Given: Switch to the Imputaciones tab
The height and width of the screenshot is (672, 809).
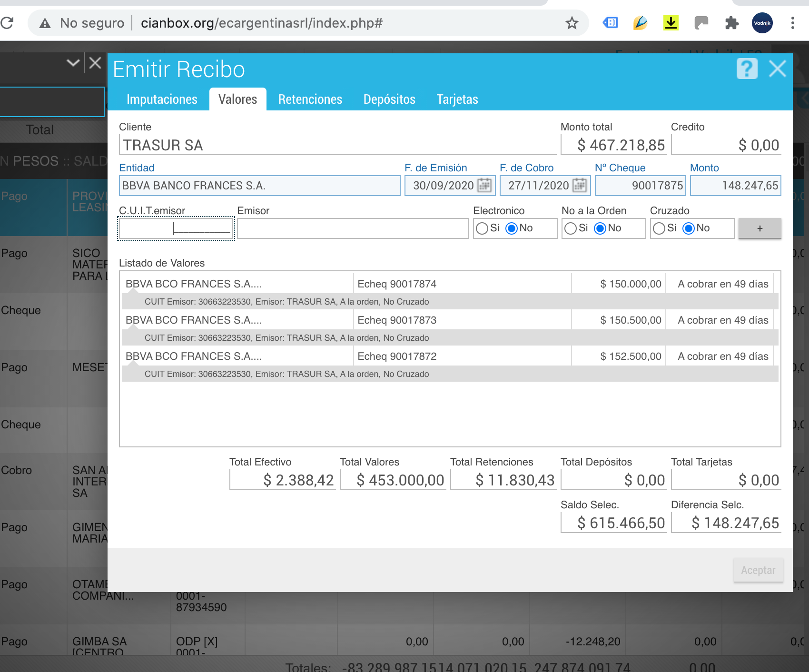Looking at the screenshot, I should pyautogui.click(x=162, y=99).
